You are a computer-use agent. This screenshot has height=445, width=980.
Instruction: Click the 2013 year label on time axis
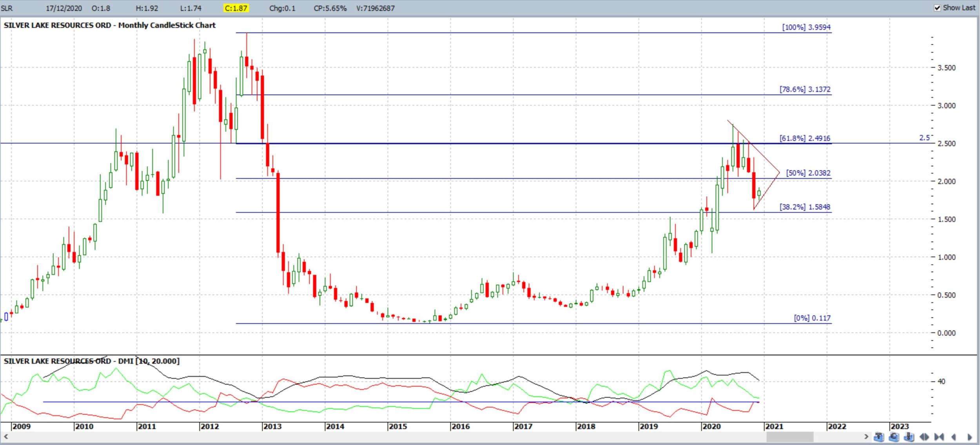click(x=272, y=426)
